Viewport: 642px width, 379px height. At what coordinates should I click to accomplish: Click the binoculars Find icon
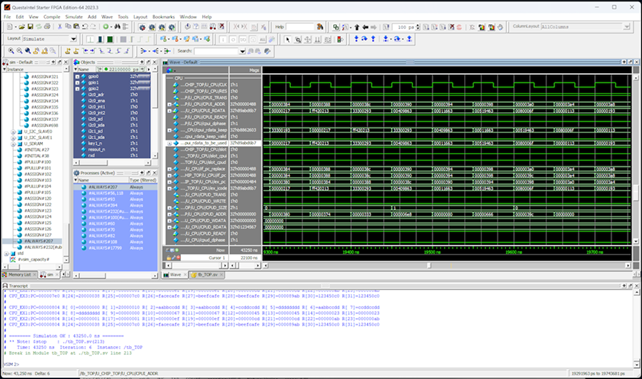pos(118,27)
